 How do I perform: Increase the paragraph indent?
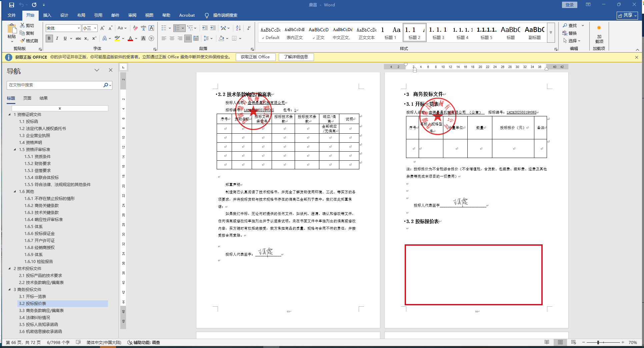point(213,28)
